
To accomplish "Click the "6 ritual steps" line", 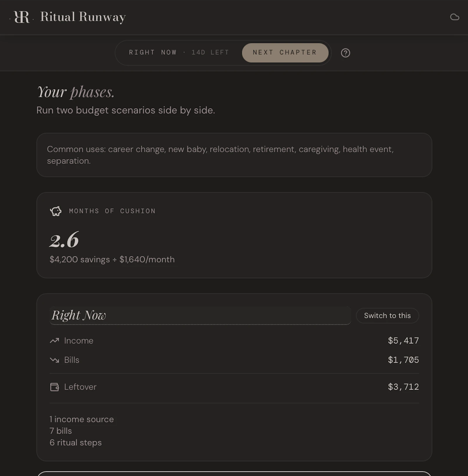I will [75, 443].
